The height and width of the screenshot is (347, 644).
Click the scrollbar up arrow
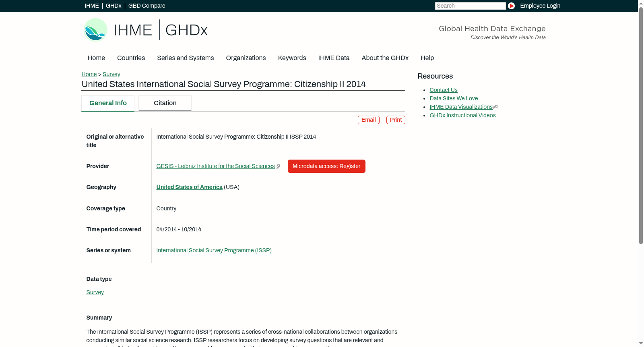click(641, 3)
